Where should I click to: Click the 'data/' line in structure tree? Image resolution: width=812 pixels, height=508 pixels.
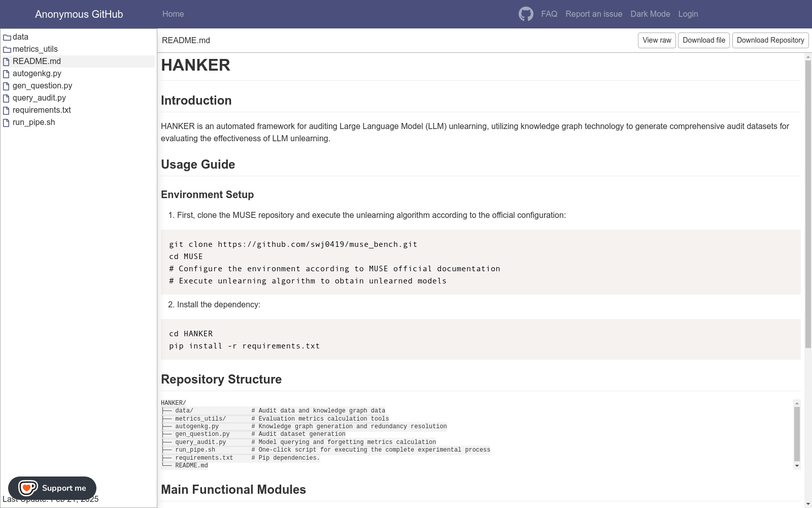[x=273, y=410]
